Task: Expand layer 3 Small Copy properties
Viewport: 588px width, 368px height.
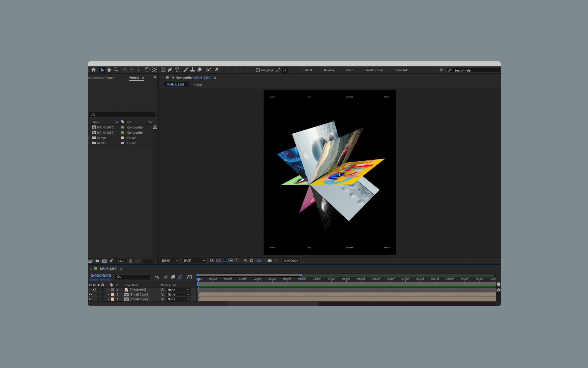Action: tap(108, 299)
